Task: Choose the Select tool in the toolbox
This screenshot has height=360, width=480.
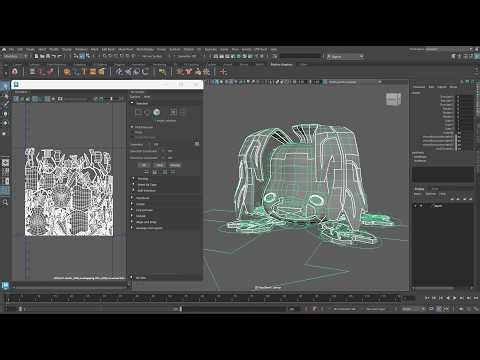Action: click(x=5, y=86)
